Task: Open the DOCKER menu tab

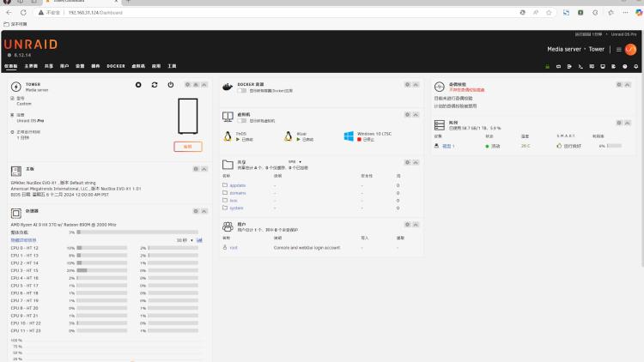Action: tap(116, 66)
